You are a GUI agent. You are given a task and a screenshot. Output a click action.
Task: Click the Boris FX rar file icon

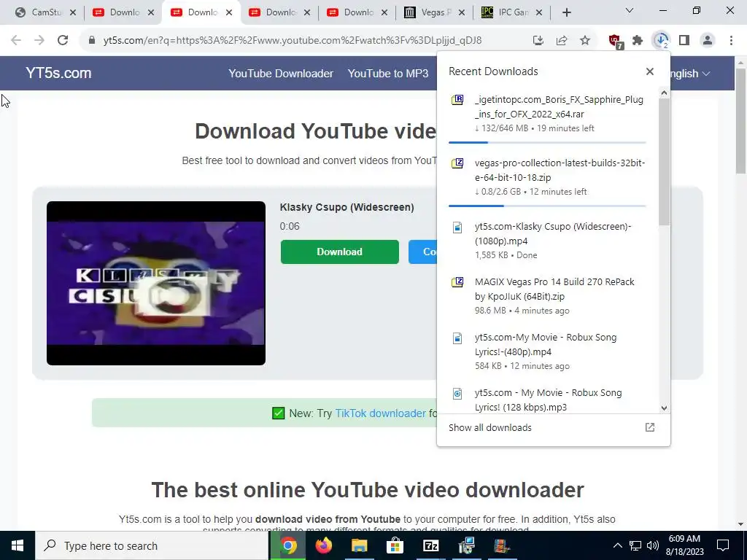click(457, 100)
